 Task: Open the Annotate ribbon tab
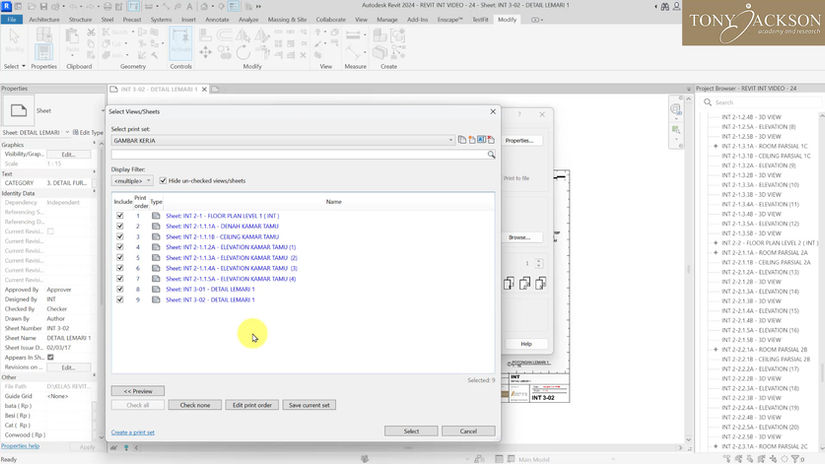click(217, 19)
